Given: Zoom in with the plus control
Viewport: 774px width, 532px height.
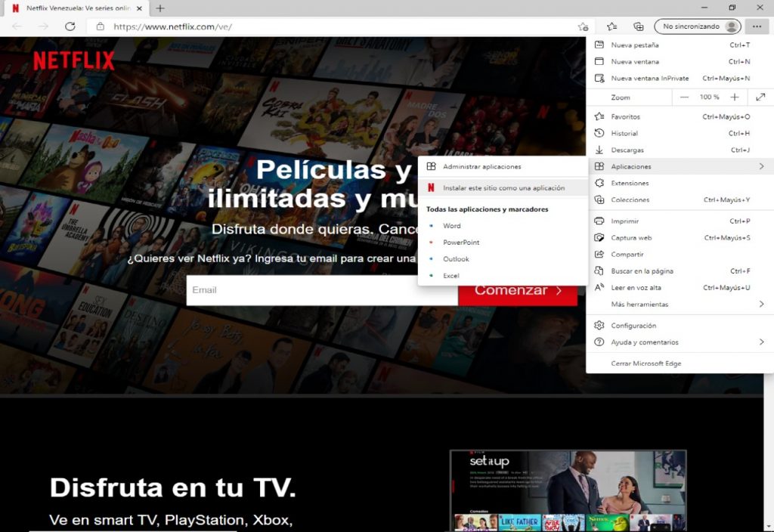Looking at the screenshot, I should (734, 97).
